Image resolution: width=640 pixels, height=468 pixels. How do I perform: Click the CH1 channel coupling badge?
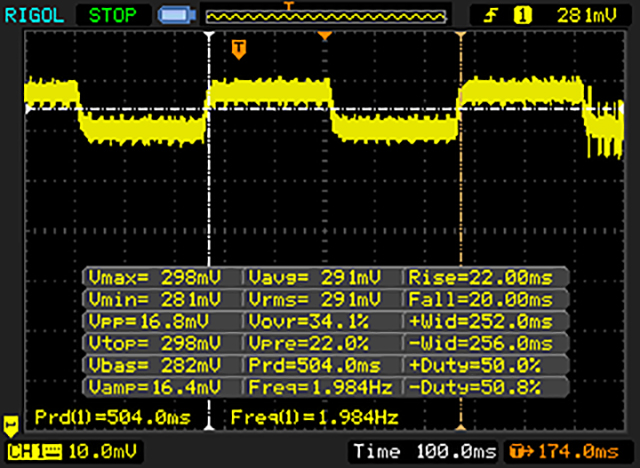35,452
